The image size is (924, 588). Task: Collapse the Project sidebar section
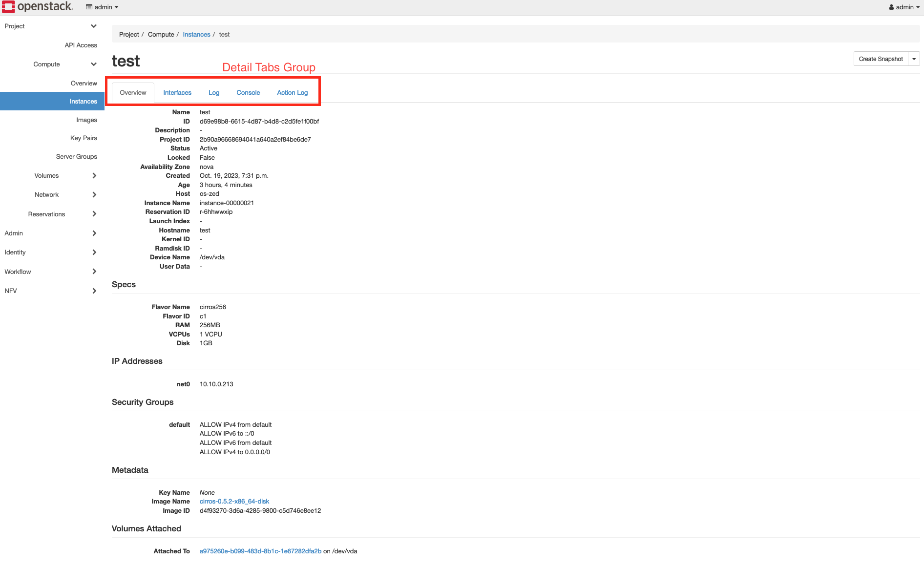[51, 26]
